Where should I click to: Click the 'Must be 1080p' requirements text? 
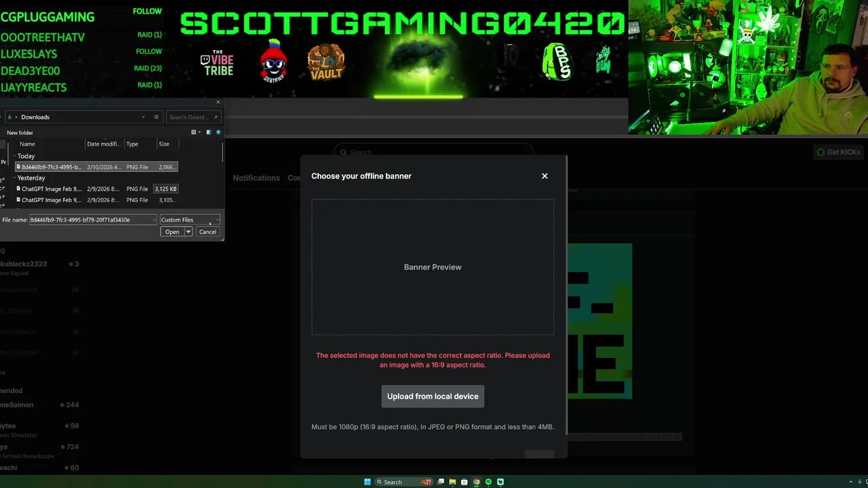(433, 427)
